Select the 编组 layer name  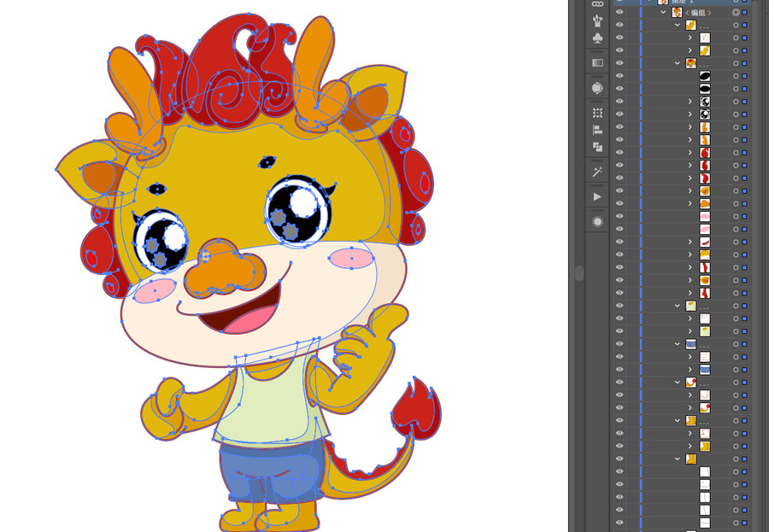pos(698,13)
